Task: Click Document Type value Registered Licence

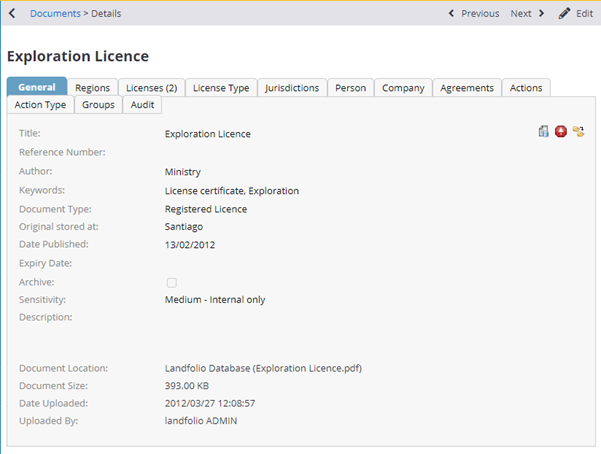Action: coord(206,209)
